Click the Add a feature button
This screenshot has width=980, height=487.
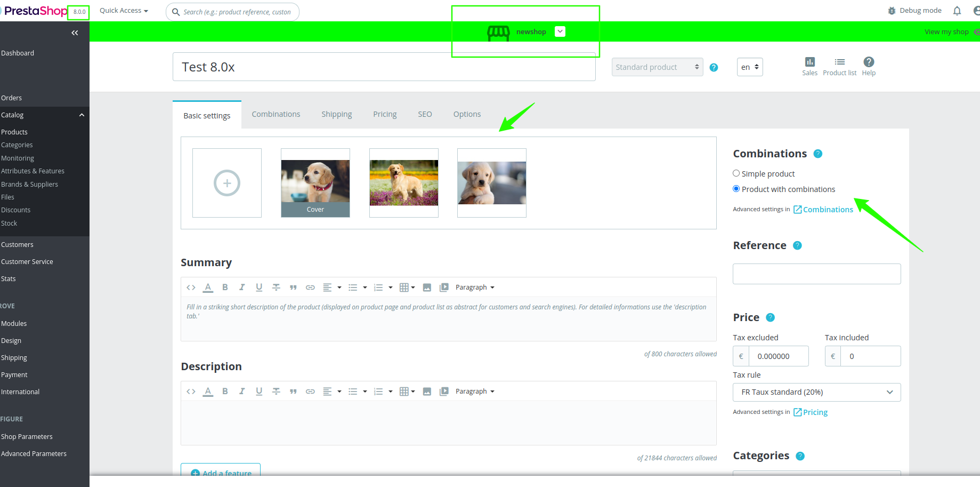pyautogui.click(x=221, y=473)
